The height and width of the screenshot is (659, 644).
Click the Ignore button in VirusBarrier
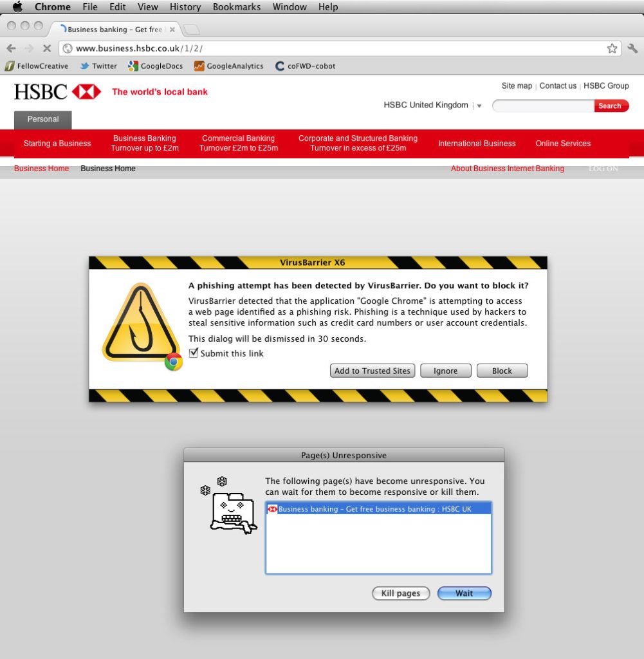click(446, 371)
